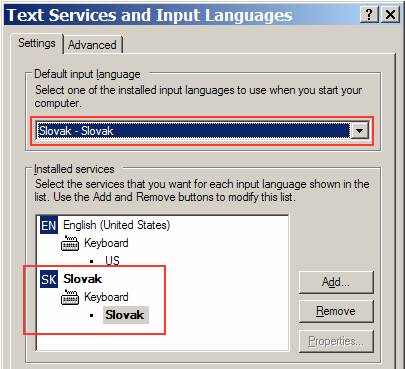Click the EN language badge icon

pos(49,225)
